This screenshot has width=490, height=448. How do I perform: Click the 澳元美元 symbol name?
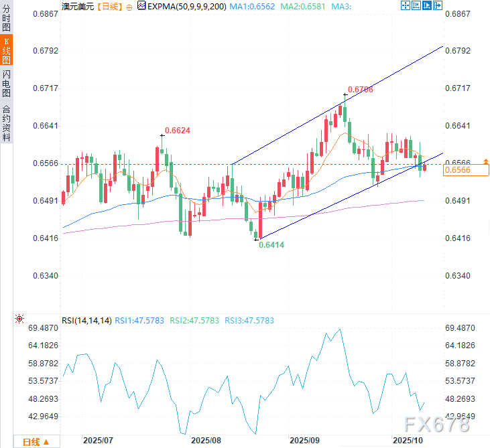coord(78,7)
